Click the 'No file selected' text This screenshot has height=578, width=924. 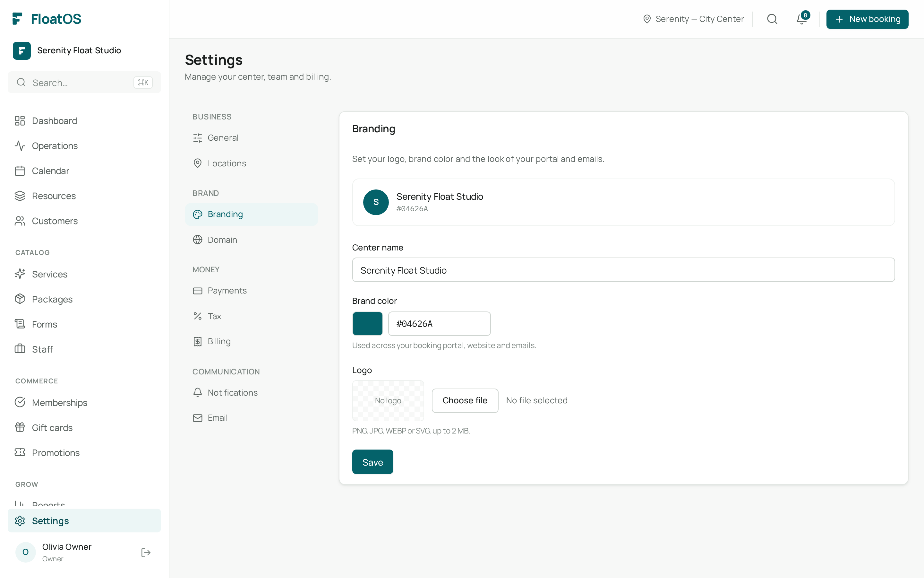(x=536, y=400)
